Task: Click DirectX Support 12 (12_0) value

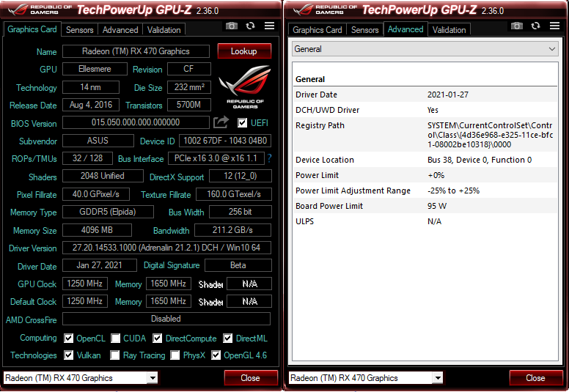Action: (241, 176)
